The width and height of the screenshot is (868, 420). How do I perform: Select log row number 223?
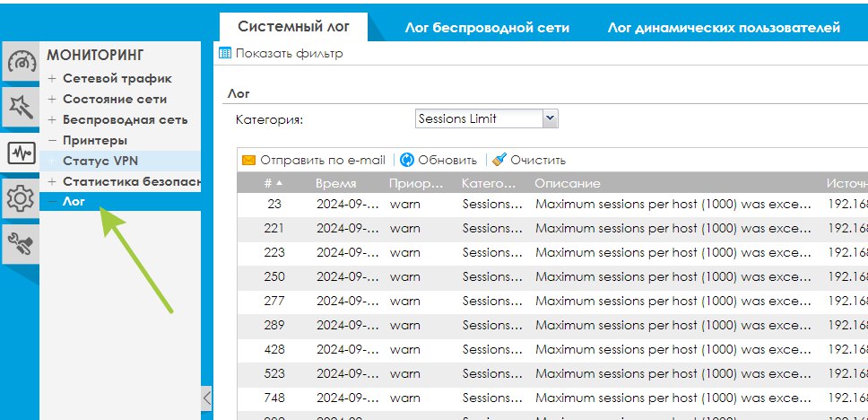552,253
